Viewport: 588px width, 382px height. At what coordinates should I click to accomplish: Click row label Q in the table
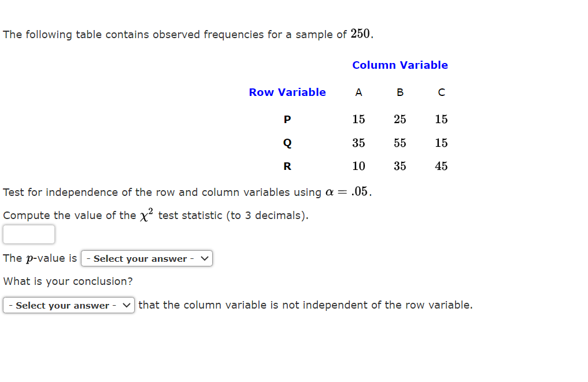pyautogui.click(x=287, y=143)
